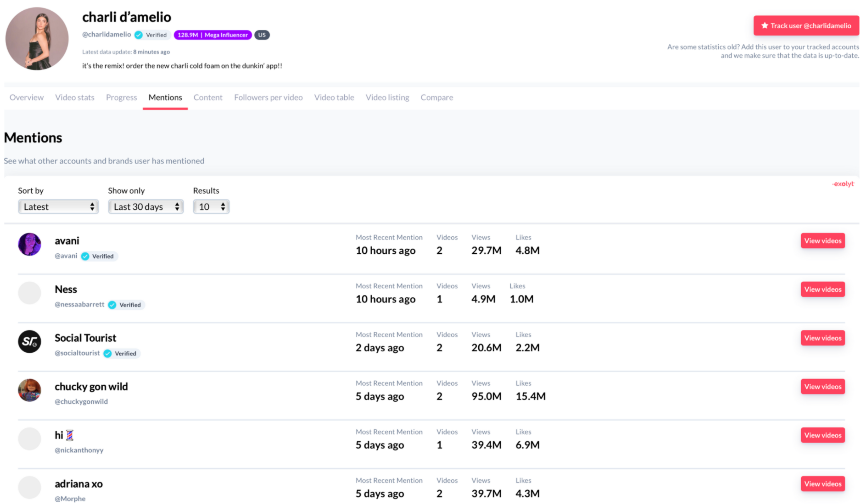868x504 pixels.
Task: Click Track user @charlidamelio button
Action: [806, 25]
